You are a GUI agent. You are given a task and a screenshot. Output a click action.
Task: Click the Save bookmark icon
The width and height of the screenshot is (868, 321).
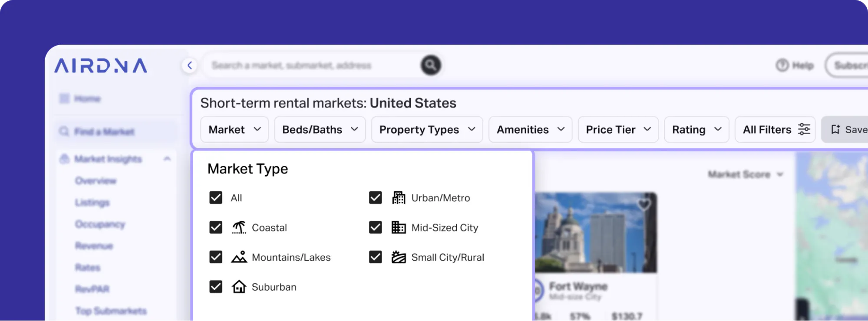coord(835,129)
